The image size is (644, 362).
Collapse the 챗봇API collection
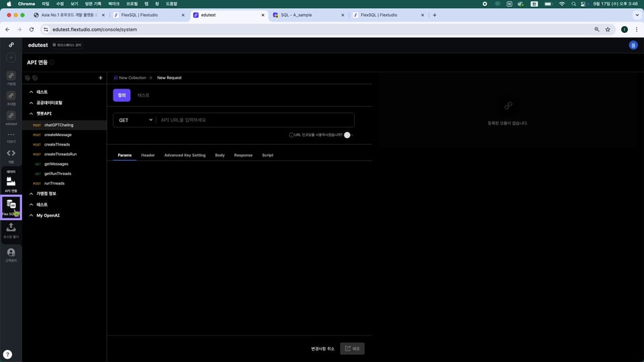point(32,114)
